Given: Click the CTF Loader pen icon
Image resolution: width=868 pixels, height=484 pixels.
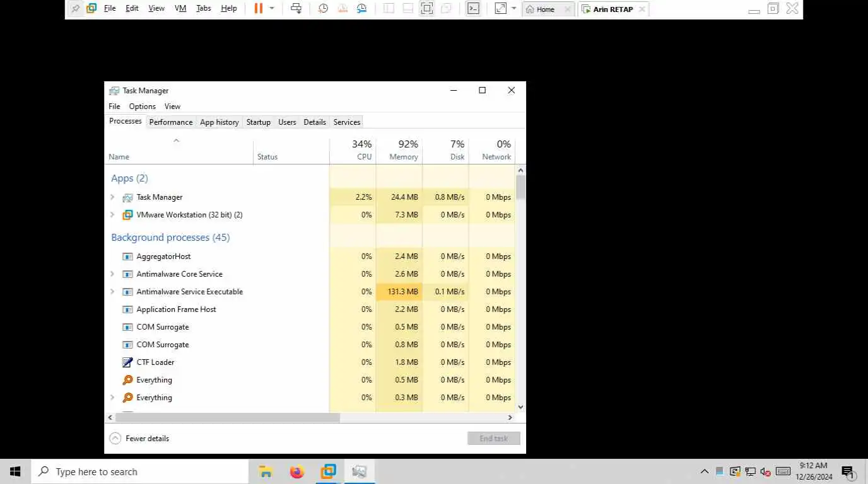Looking at the screenshot, I should tap(127, 362).
